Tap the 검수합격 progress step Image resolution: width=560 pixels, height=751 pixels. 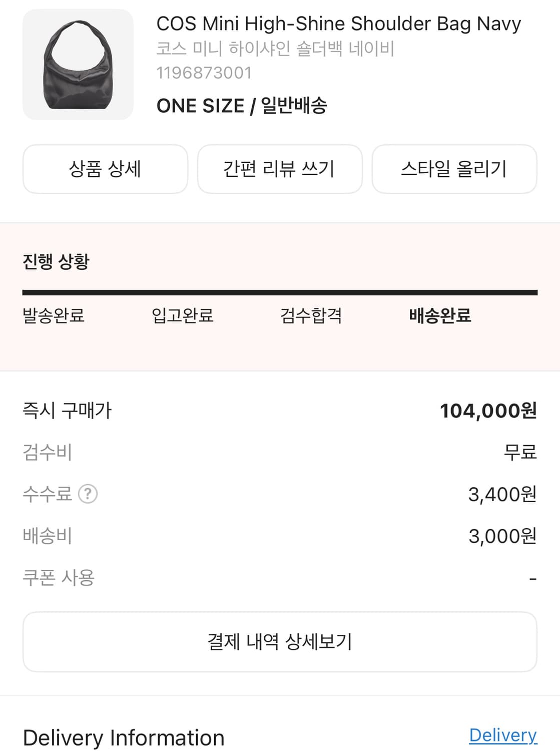pyautogui.click(x=311, y=315)
